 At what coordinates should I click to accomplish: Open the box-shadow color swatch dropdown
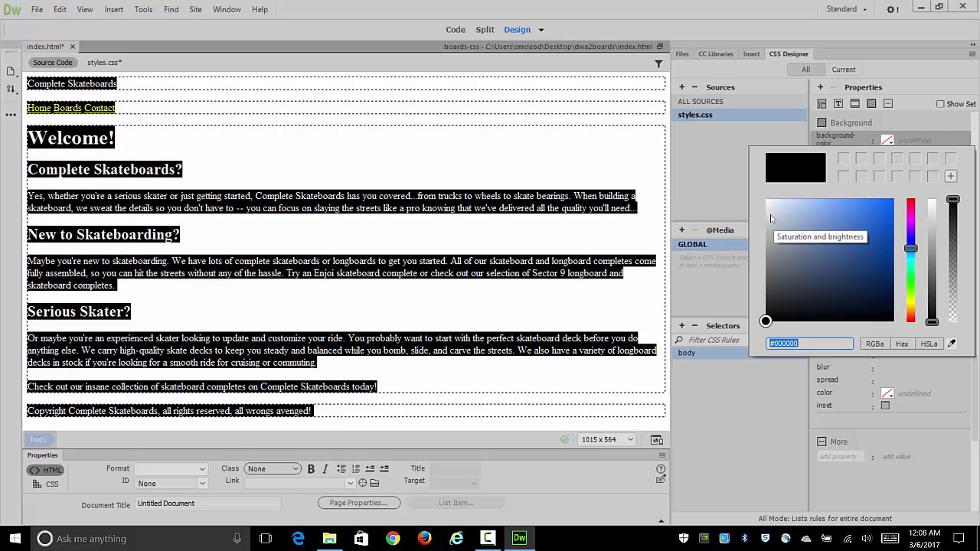coord(887,393)
